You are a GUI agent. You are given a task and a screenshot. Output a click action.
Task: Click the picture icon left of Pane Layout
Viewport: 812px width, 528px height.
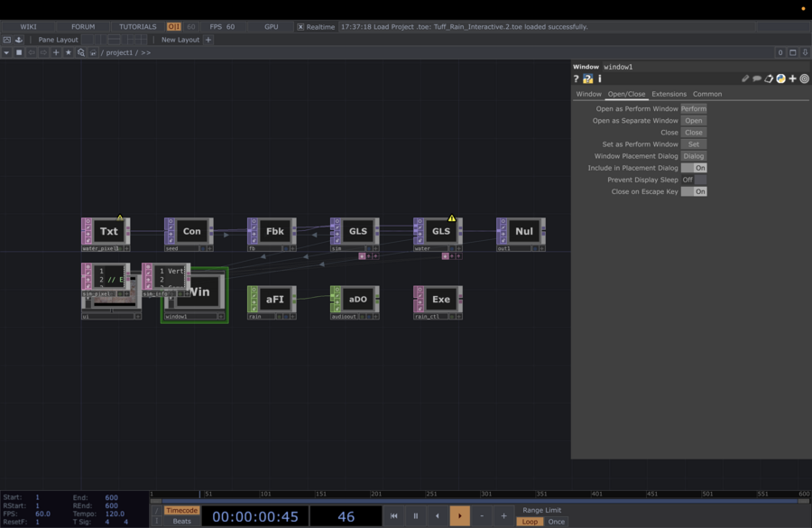point(6,40)
